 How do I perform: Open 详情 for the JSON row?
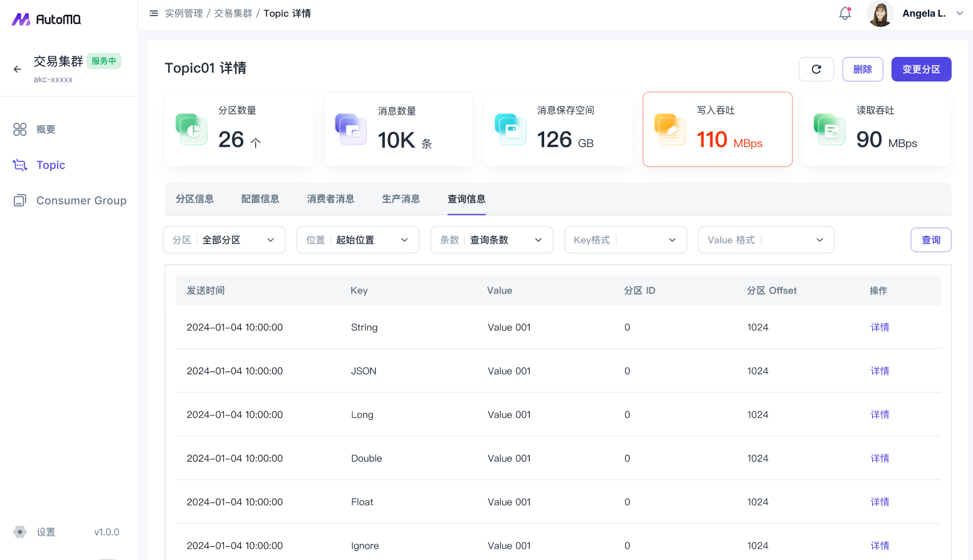coord(880,371)
